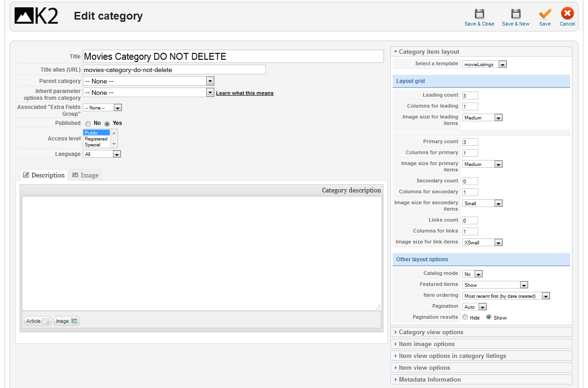
Task: Click the Leading count field
Action: [470, 96]
